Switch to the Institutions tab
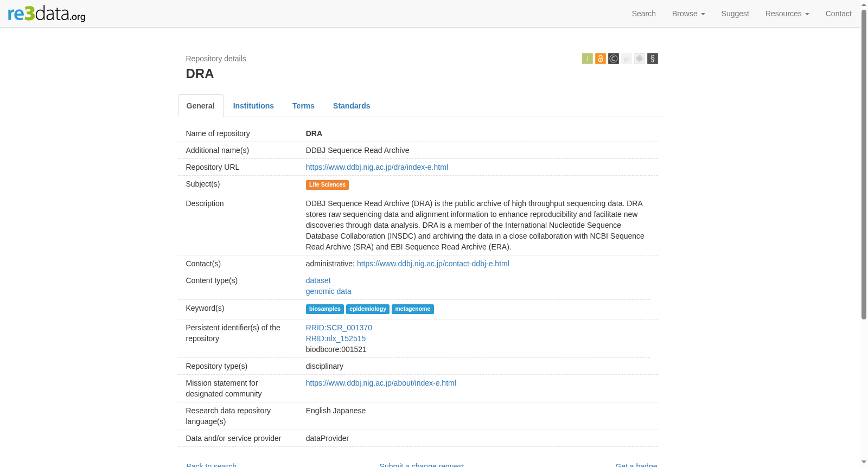This screenshot has height=467, width=868. [x=253, y=106]
